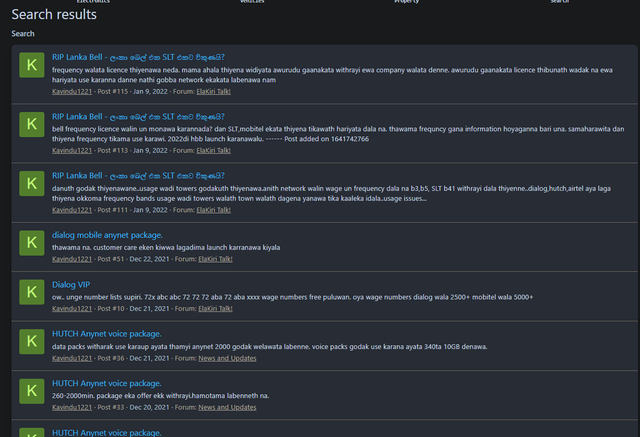
Task: Open the K avatar beside Post #111
Action: click(x=32, y=184)
